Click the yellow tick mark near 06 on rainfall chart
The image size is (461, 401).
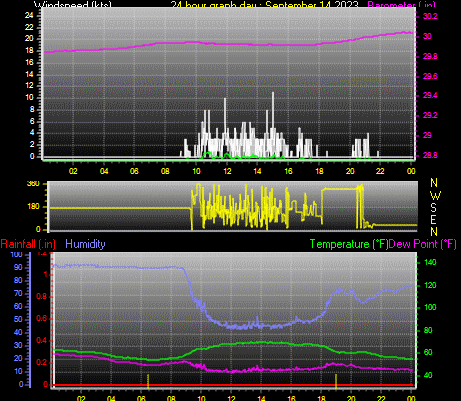coord(148,381)
